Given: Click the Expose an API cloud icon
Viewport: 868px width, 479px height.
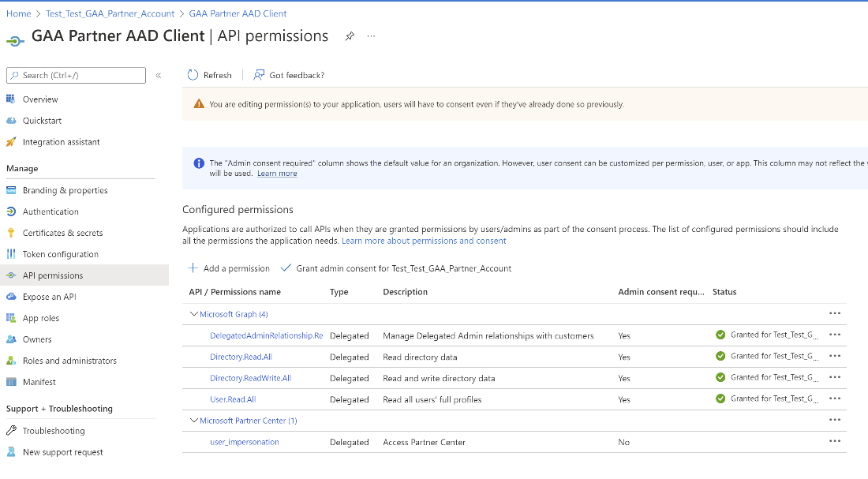Looking at the screenshot, I should pos(11,297).
